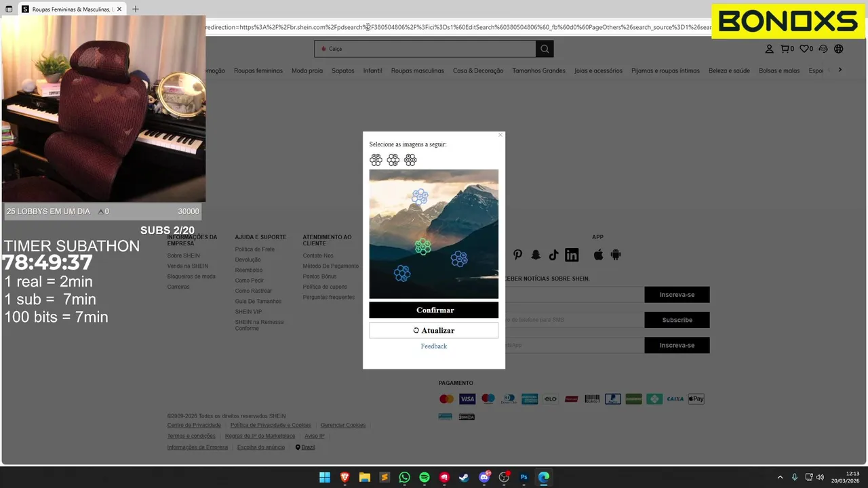Open the LinkedIn social icon
This screenshot has width=868, height=488.
point(572,255)
